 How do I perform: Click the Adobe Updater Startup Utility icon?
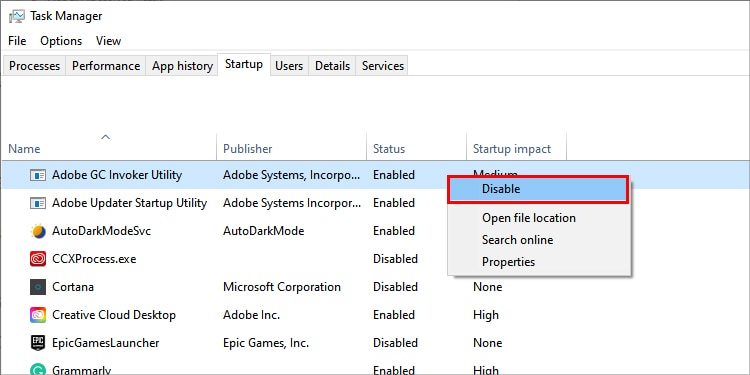coord(38,203)
